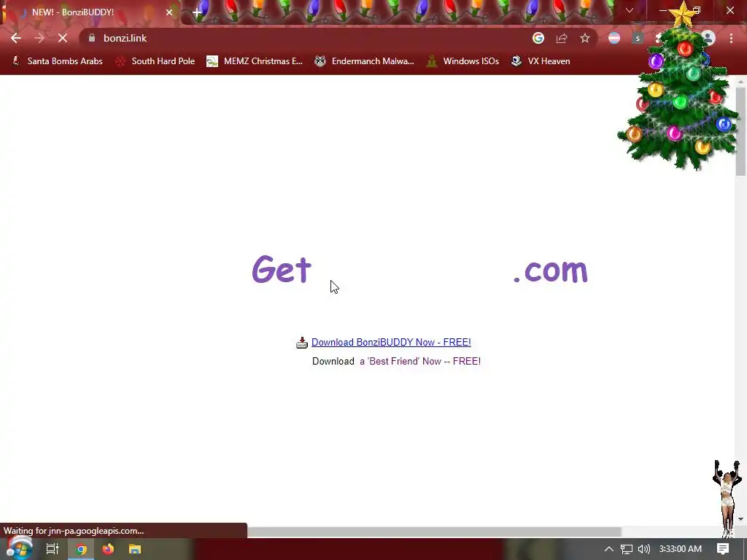Open the Endermanch Malware bookmark
The image size is (747, 560).
pyautogui.click(x=365, y=61)
